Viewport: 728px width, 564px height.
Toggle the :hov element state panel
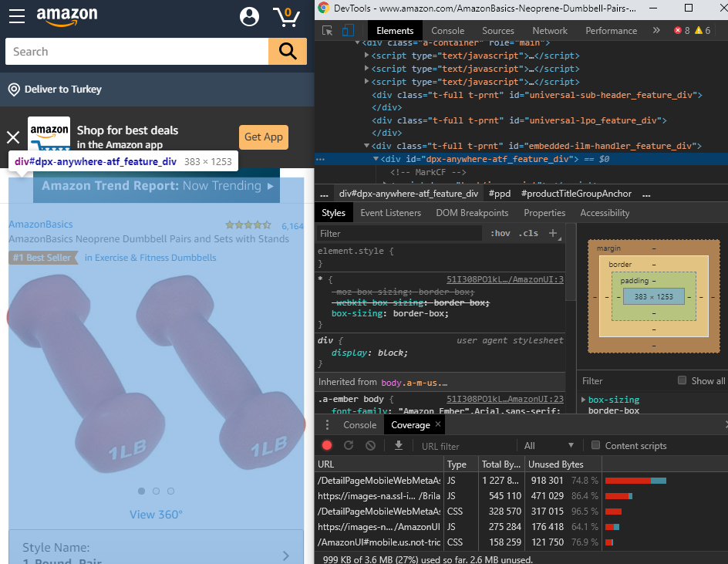pyautogui.click(x=500, y=233)
